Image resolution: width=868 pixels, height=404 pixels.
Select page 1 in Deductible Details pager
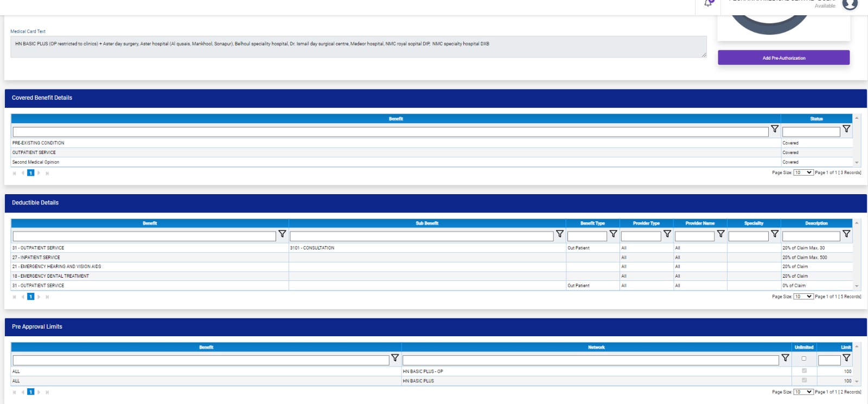click(x=31, y=297)
